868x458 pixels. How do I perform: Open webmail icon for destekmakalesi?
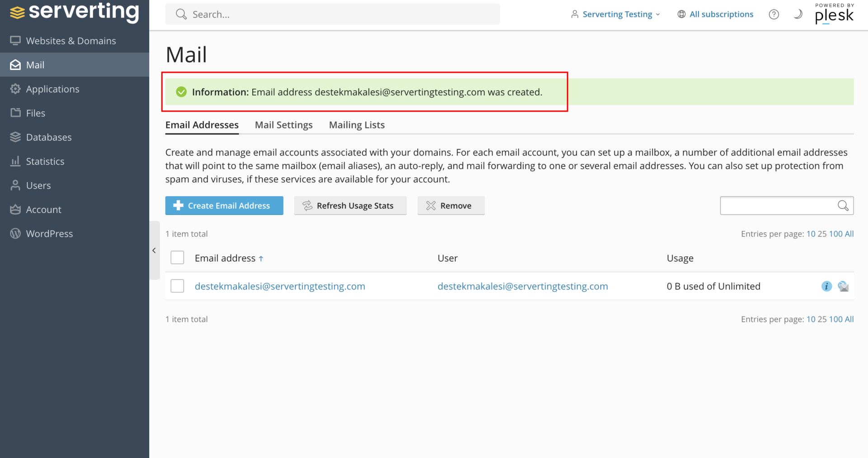tap(843, 286)
